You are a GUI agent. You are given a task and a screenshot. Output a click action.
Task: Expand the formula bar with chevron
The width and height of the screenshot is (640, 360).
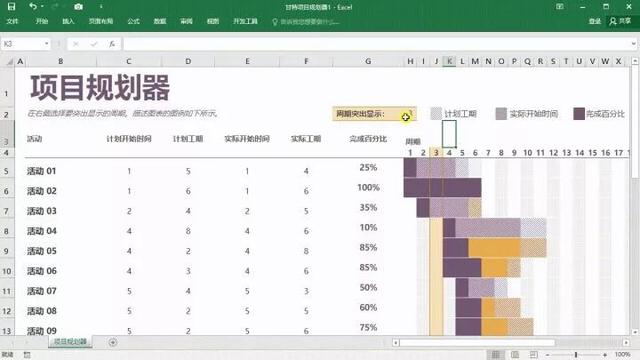point(633,44)
